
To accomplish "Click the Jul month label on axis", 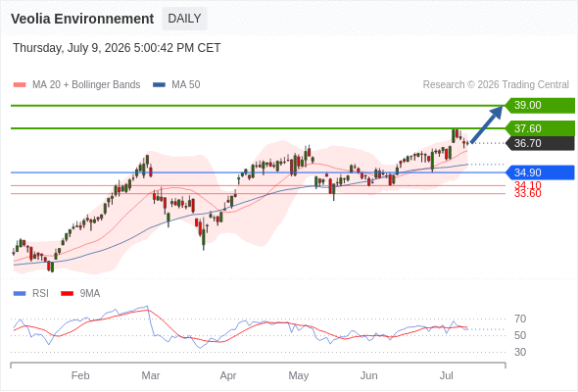I will click(x=447, y=375).
